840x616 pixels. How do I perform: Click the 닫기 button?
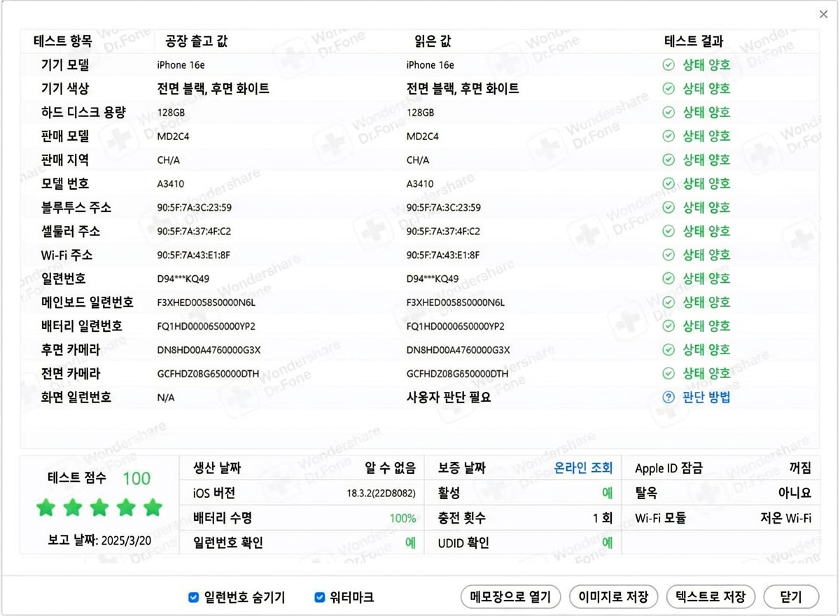point(791,597)
